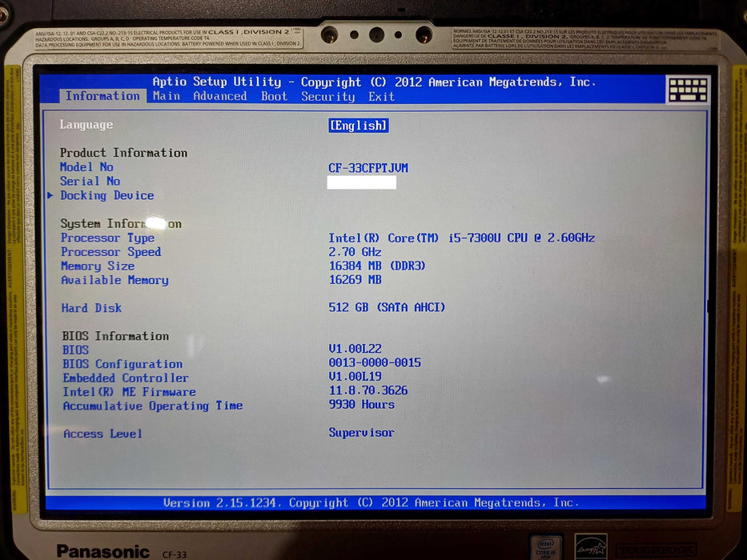Click the Model No label
The width and height of the screenshot is (747, 560).
tap(86, 167)
